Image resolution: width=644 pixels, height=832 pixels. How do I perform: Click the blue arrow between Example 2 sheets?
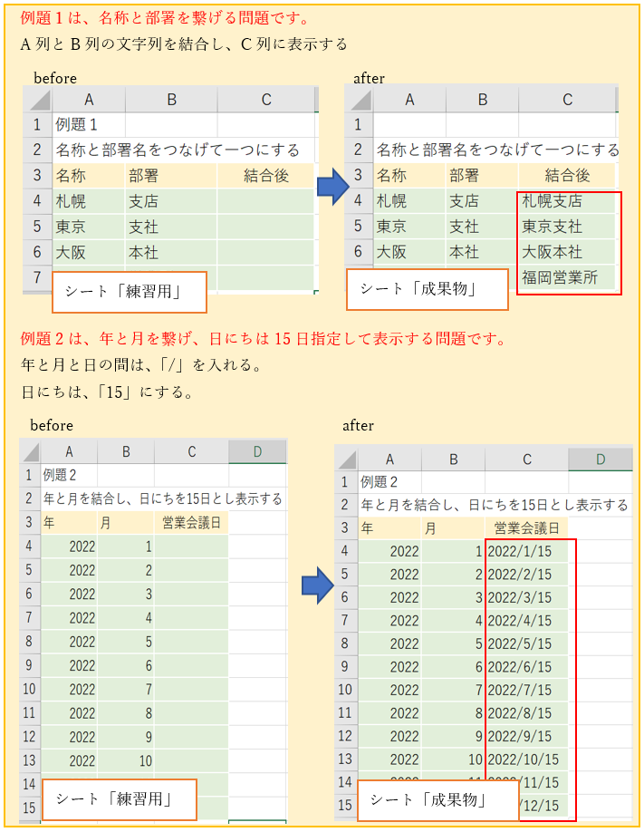pyautogui.click(x=316, y=586)
